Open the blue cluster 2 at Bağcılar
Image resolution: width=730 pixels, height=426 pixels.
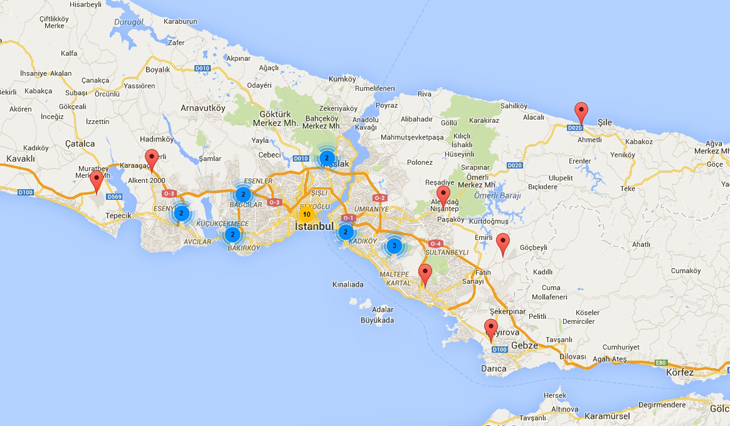pyautogui.click(x=243, y=195)
